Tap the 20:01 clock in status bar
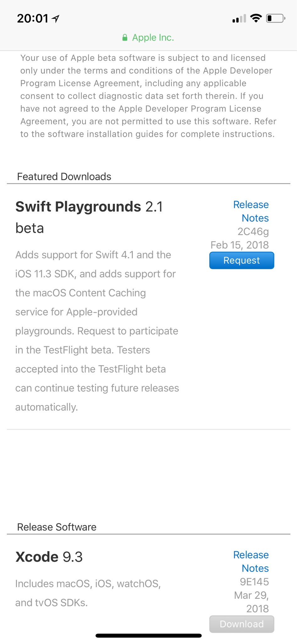This screenshot has width=297, height=644. pos(33,19)
